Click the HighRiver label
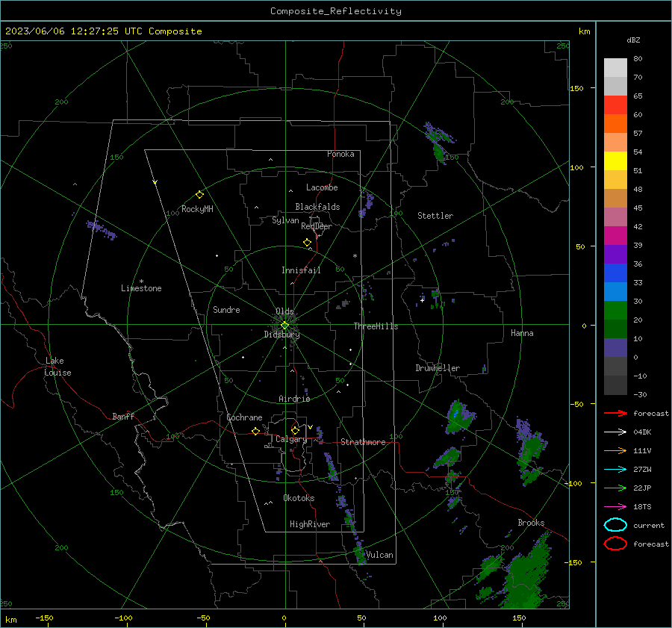Viewport: 672px width, 628px height. point(310,524)
